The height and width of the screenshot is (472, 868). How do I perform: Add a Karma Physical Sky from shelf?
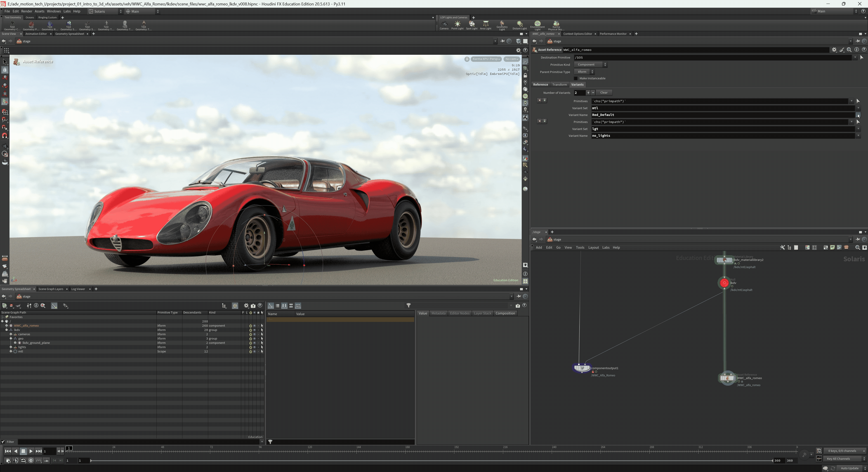pos(556,25)
